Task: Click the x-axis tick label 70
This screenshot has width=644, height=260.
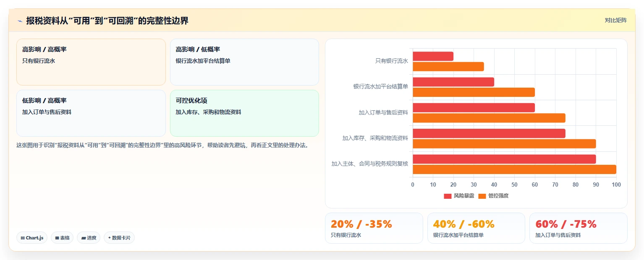Action: pos(555,185)
